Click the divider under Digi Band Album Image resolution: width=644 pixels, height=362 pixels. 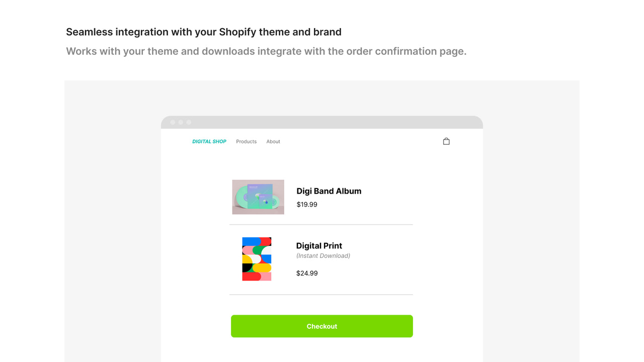pyautogui.click(x=320, y=224)
